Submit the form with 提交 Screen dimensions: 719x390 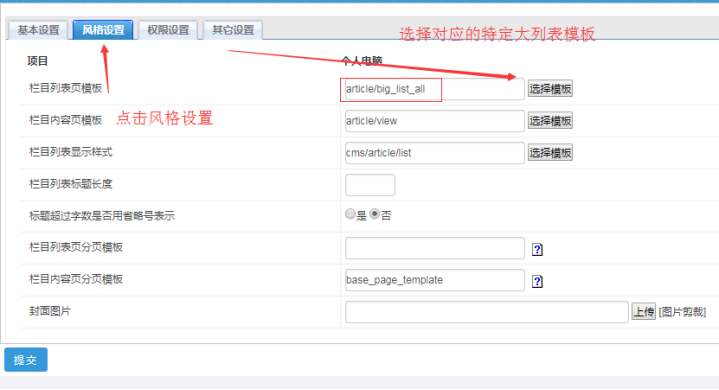click(26, 360)
